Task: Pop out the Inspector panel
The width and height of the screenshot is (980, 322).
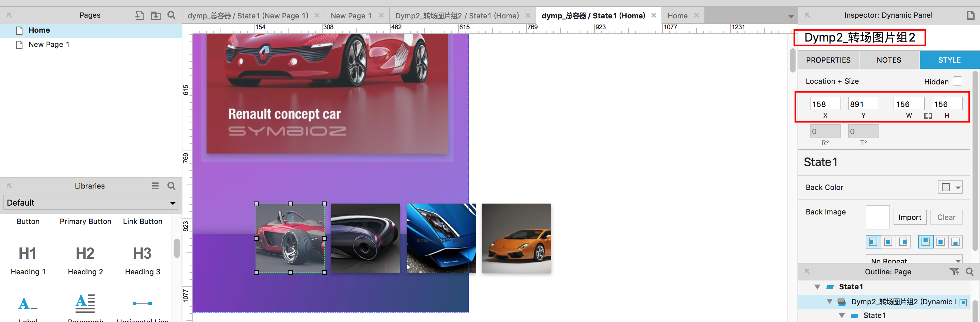Action: (x=807, y=15)
